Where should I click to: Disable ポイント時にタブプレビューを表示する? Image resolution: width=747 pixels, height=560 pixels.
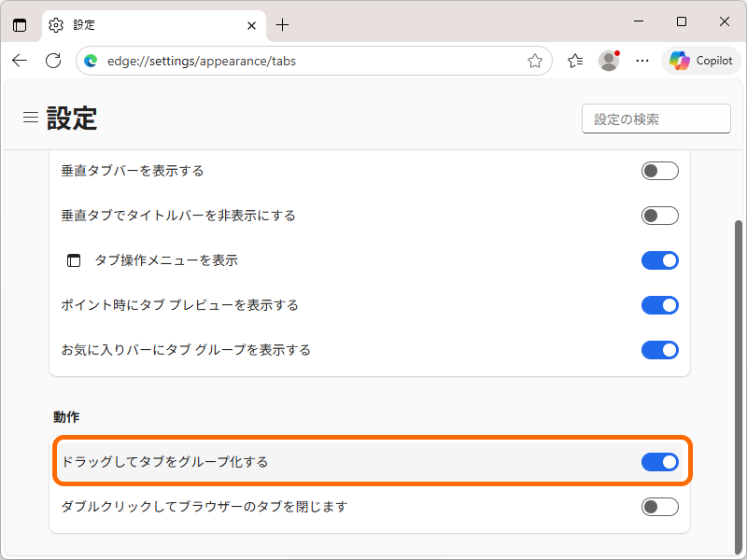click(x=659, y=305)
